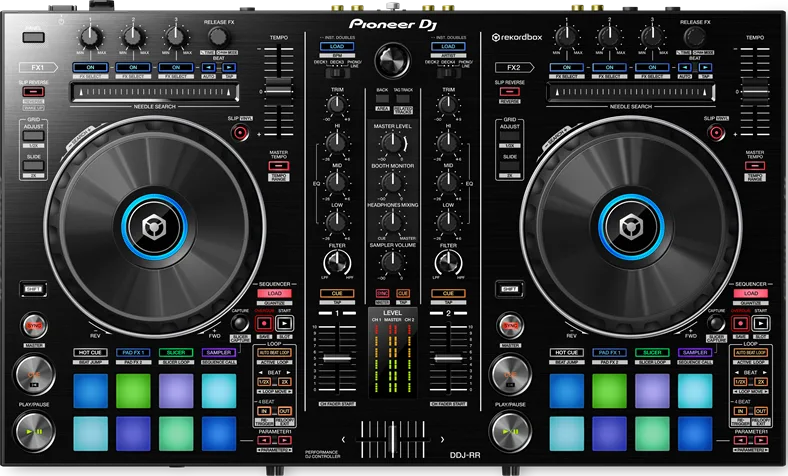Screen dimensions: 788x476
Task: Start the right sequencer with START button
Action: click(761, 323)
